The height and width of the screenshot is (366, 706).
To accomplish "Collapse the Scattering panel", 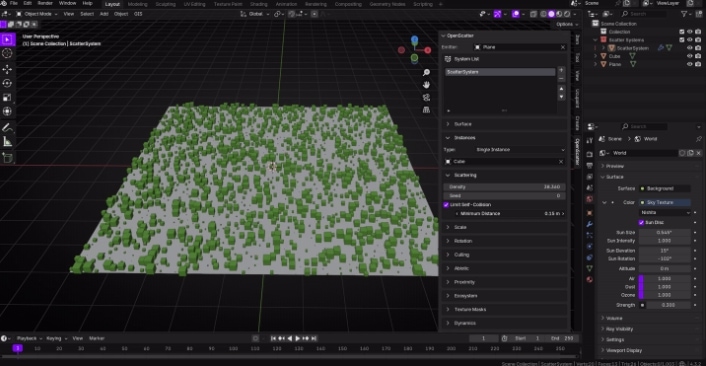I will pyautogui.click(x=504, y=175).
